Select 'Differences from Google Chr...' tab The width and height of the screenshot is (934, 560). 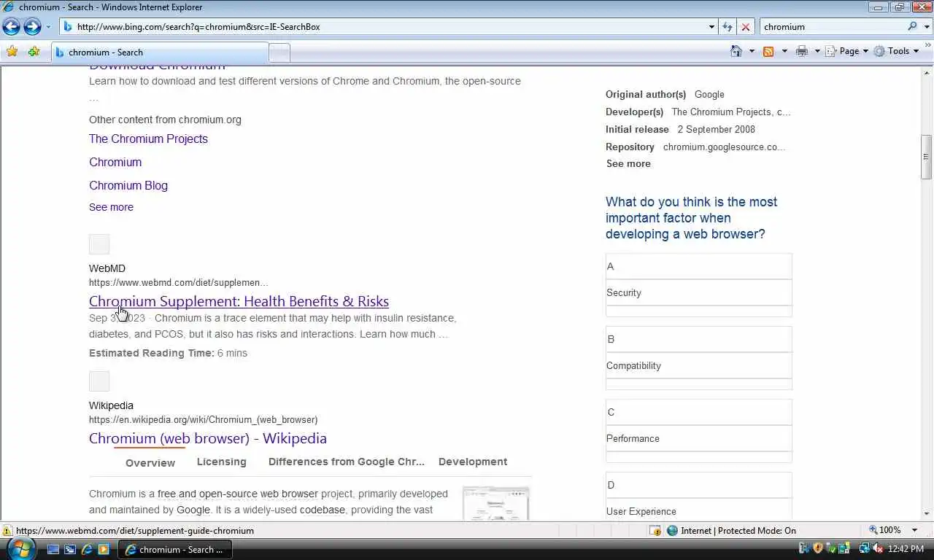[346, 462]
